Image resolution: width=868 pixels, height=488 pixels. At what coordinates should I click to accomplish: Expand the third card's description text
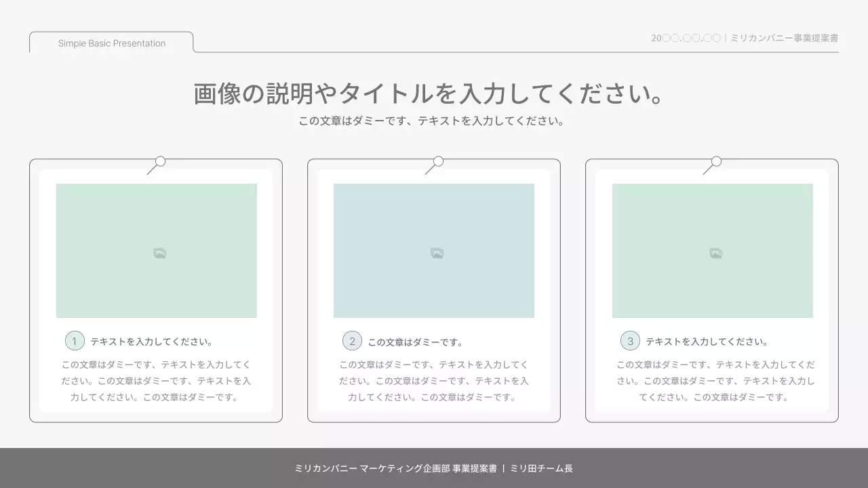[x=713, y=380]
